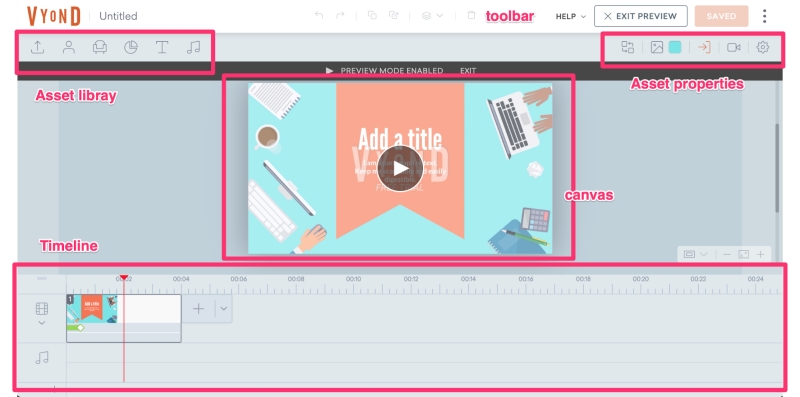Add a scene with the plus button
The image size is (800, 397).
pyautogui.click(x=198, y=309)
